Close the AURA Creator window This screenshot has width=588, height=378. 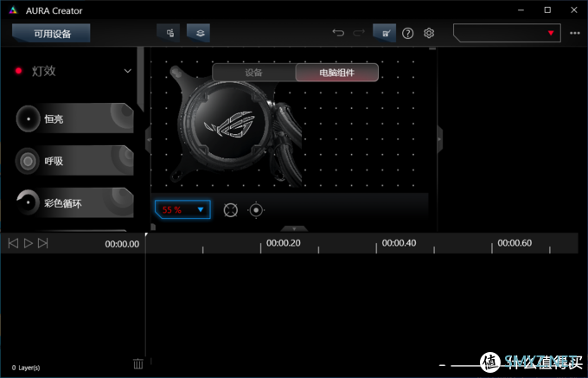(x=574, y=10)
